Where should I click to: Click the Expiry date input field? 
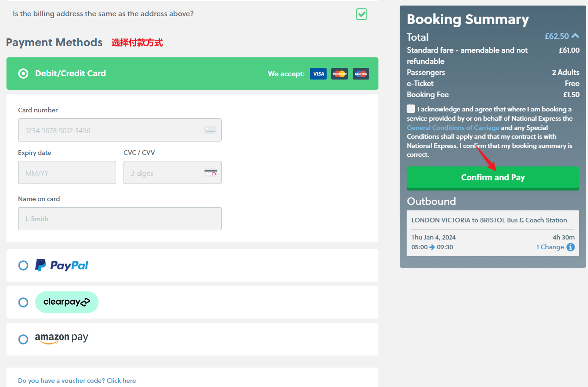pos(67,172)
